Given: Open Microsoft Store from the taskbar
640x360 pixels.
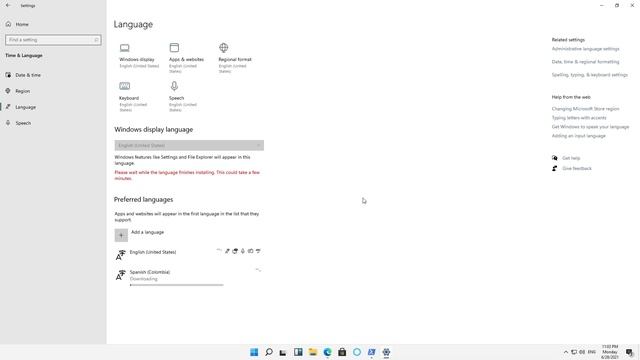Looking at the screenshot, I should tap(342, 352).
